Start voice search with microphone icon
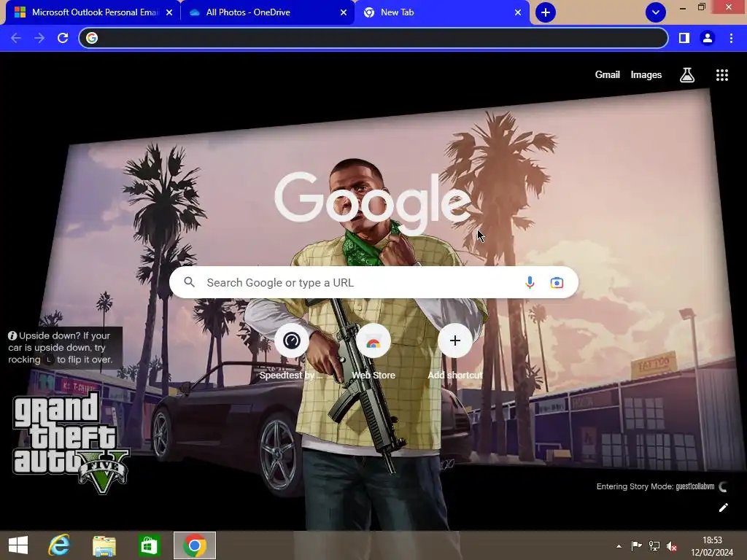Screen dimensions: 747x560 coord(530,282)
